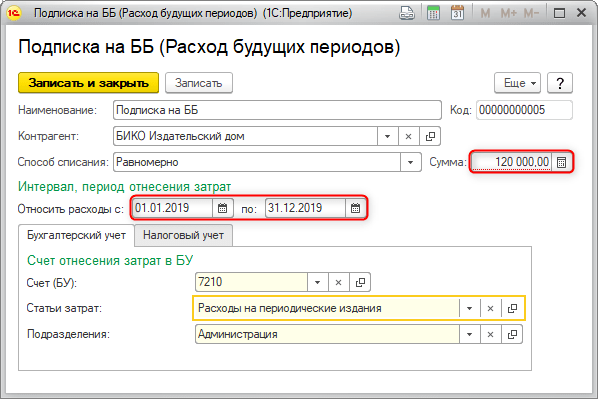
Task: Click the Способ списания field
Action: pos(257,162)
